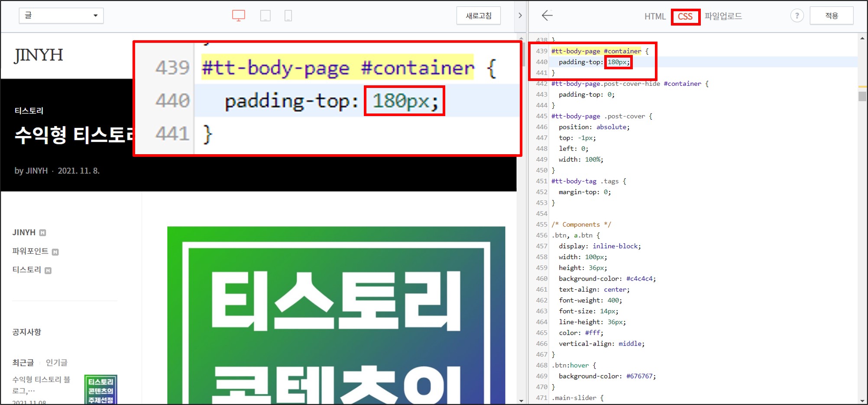868x405 pixels.
Task: Click the back arrow icon
Action: tap(547, 16)
